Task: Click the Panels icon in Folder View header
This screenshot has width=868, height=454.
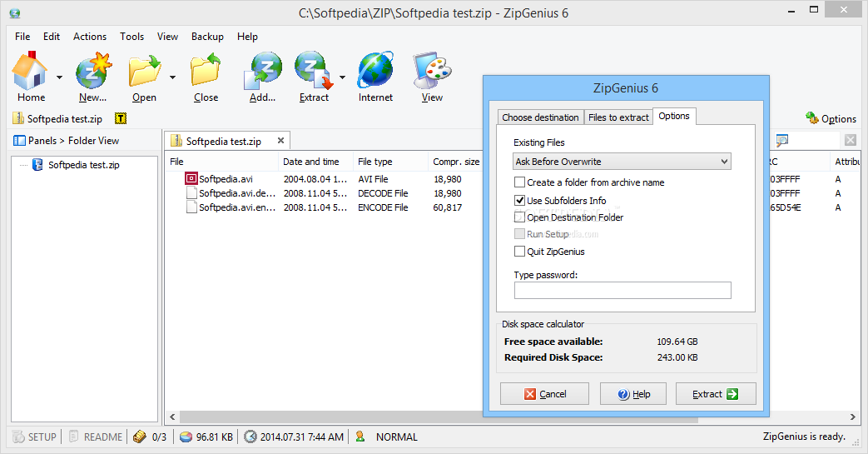Action: click(x=19, y=141)
